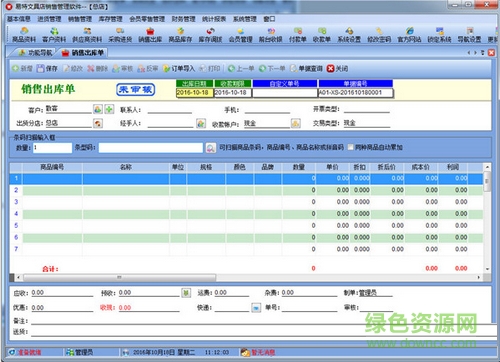Click the red 关闭 close button

pos(337,68)
